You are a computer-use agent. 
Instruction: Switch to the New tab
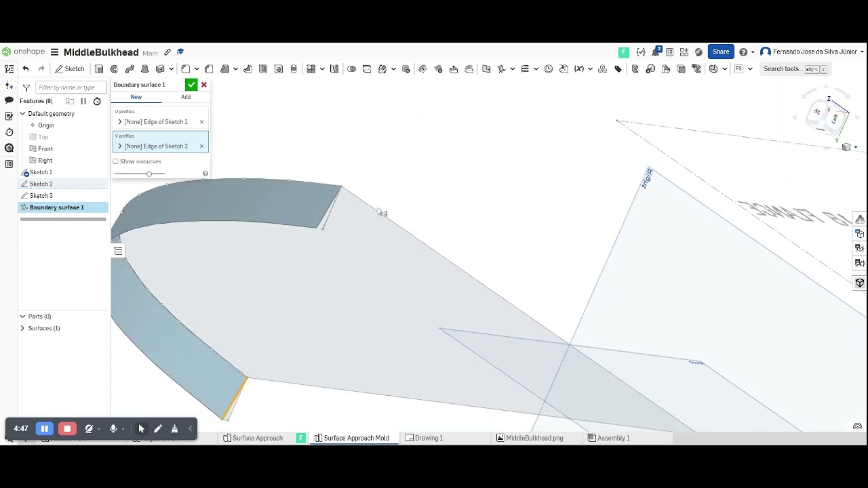(136, 97)
